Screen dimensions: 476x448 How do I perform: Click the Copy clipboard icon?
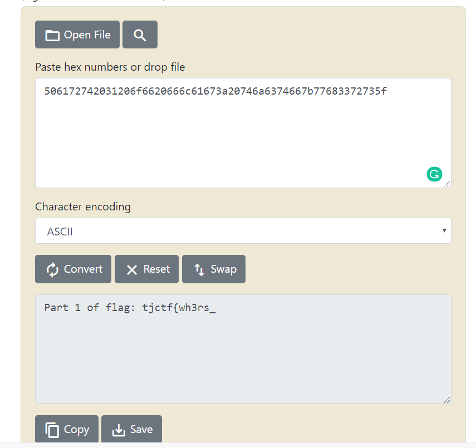[x=52, y=430]
